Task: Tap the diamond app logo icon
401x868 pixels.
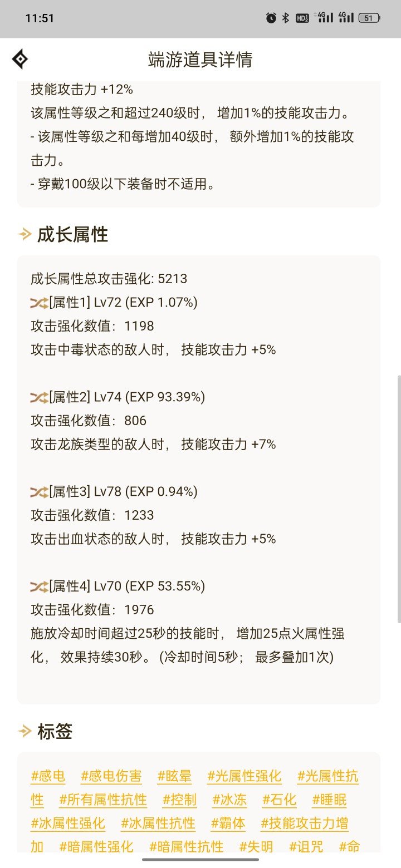Action: tap(20, 59)
